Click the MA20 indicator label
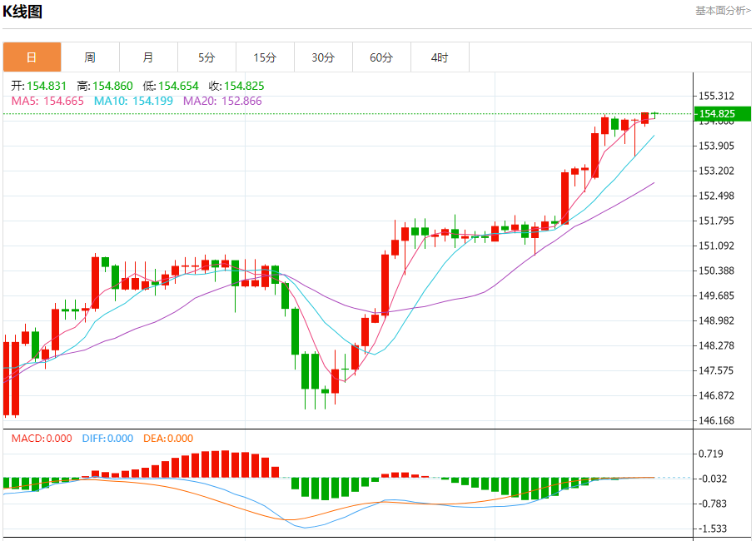Image resolution: width=756 pixels, height=541 pixels. 222,101
